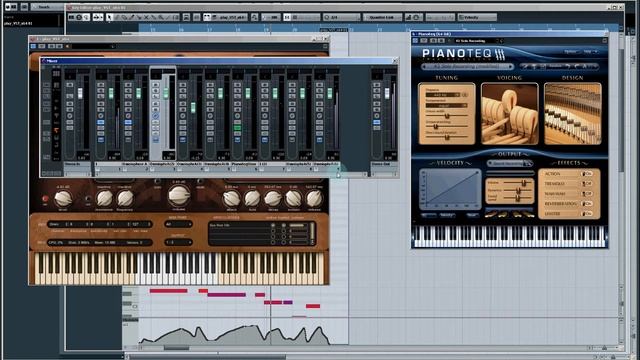Click the grid view icon atop Mixer's left panel
This screenshot has height=360, width=640.
tap(56, 73)
